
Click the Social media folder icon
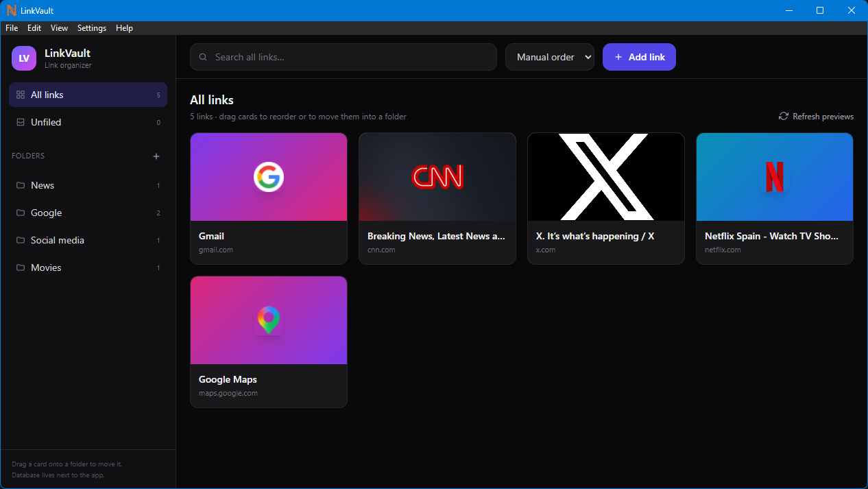[21, 240]
